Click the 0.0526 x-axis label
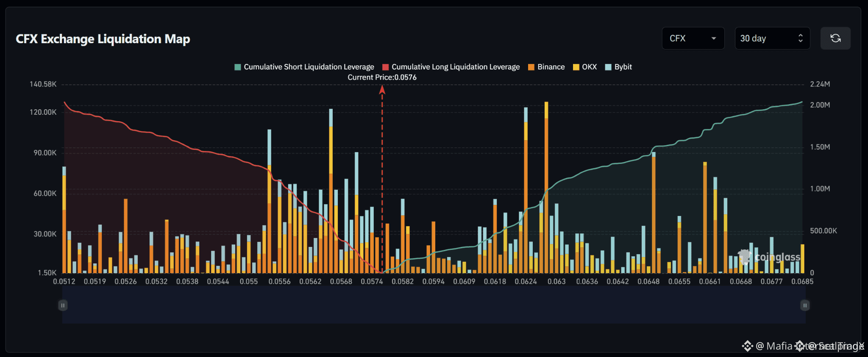 tap(125, 282)
